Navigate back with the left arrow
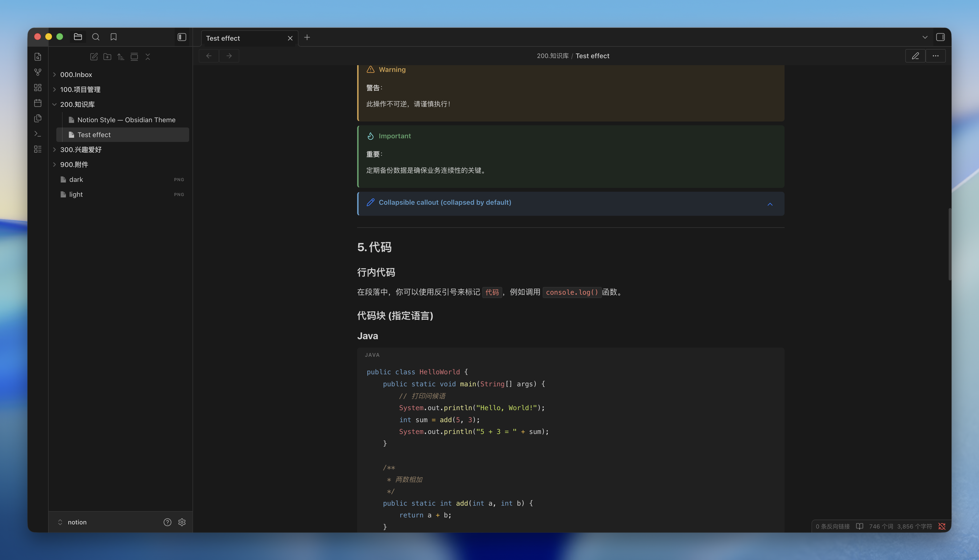Viewport: 979px width, 560px height. (x=209, y=56)
